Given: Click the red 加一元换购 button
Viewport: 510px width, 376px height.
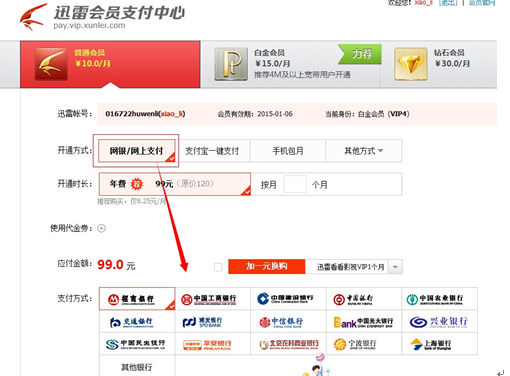Looking at the screenshot, I should (267, 266).
